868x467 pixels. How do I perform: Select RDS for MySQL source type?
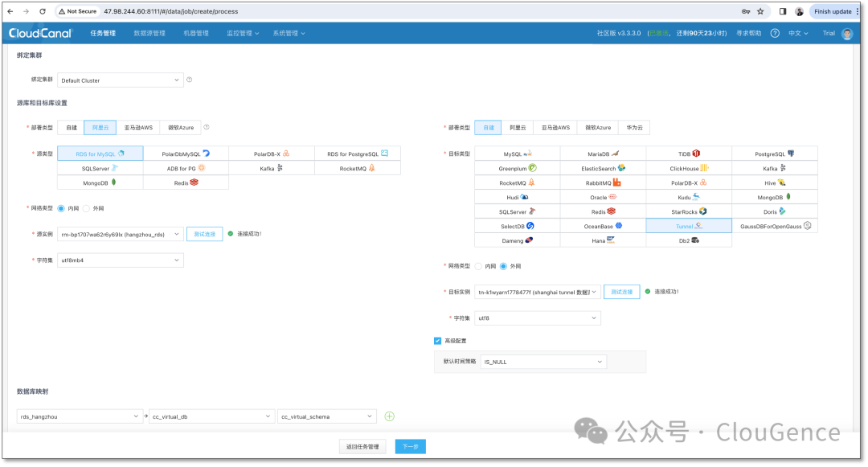coord(100,154)
